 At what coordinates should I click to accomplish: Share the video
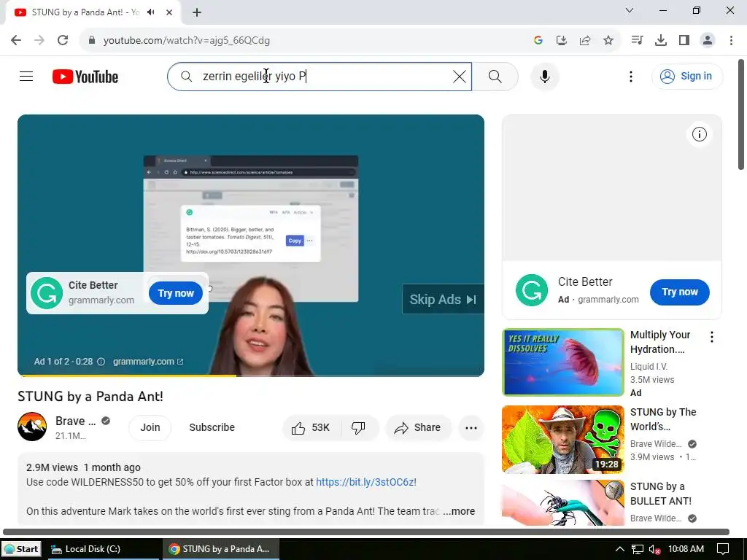click(418, 427)
